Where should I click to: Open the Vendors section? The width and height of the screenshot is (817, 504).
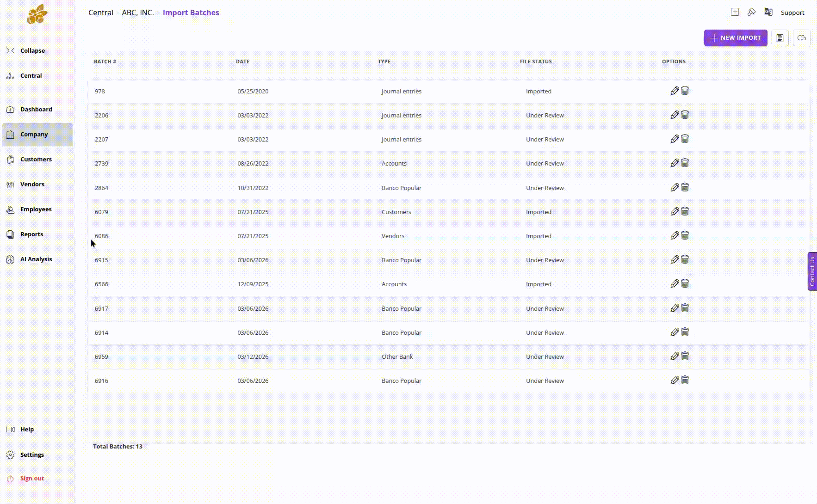(x=32, y=184)
